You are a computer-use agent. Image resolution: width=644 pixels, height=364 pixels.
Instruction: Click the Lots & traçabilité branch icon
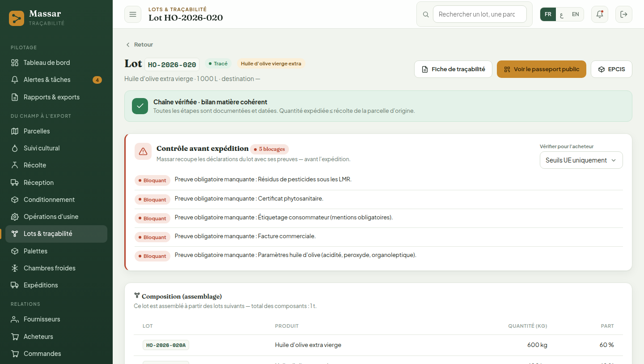click(x=15, y=234)
